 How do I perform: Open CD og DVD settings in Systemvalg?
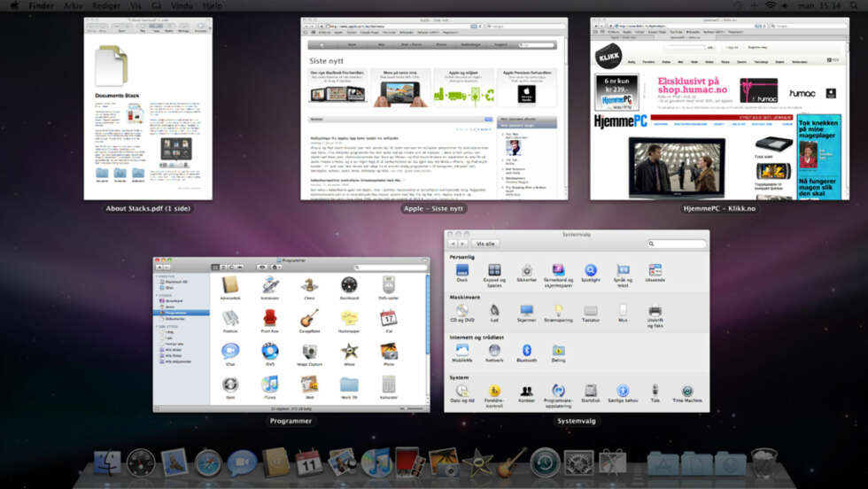point(462,314)
